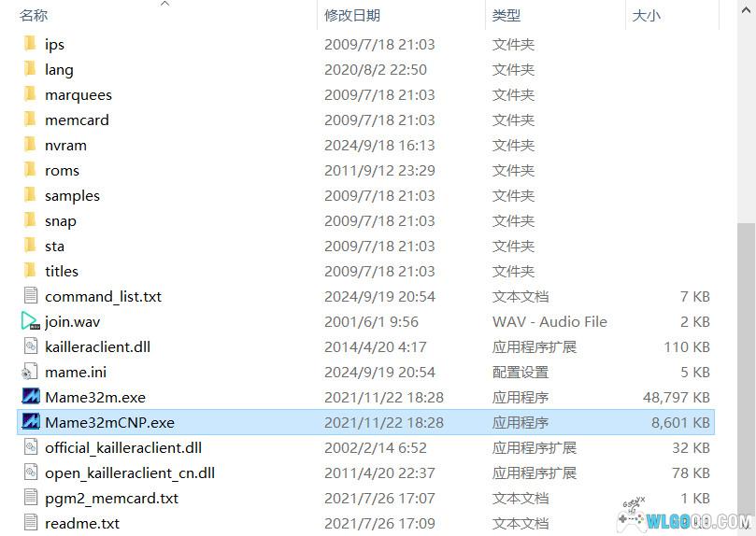
Task: Select the snap folder icon
Action: 30,220
